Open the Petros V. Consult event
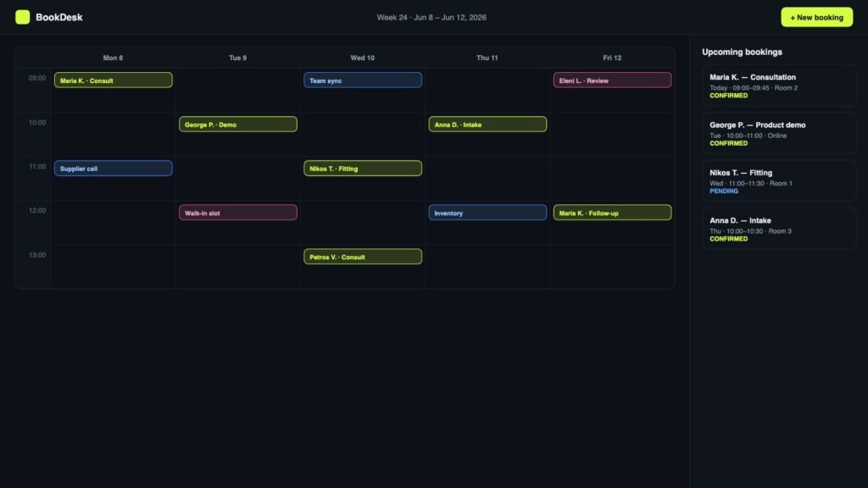 pyautogui.click(x=363, y=257)
